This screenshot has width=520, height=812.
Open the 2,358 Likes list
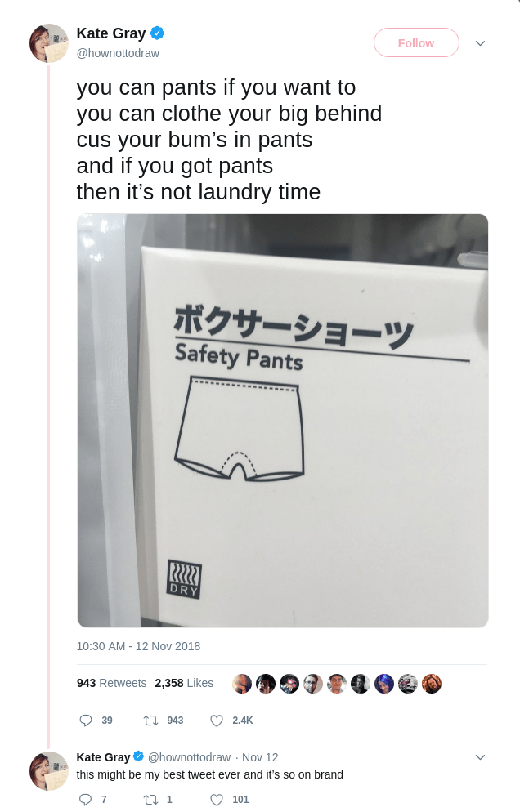pyautogui.click(x=184, y=683)
